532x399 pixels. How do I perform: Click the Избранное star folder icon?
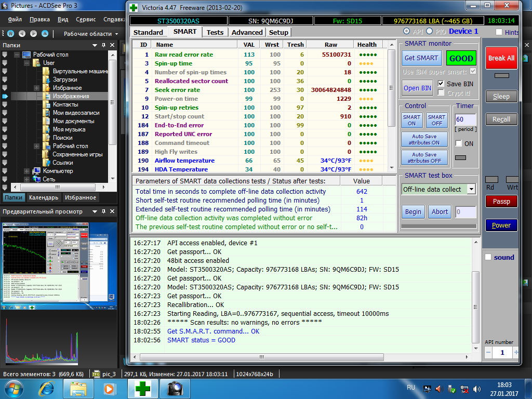pyautogui.click(x=46, y=88)
